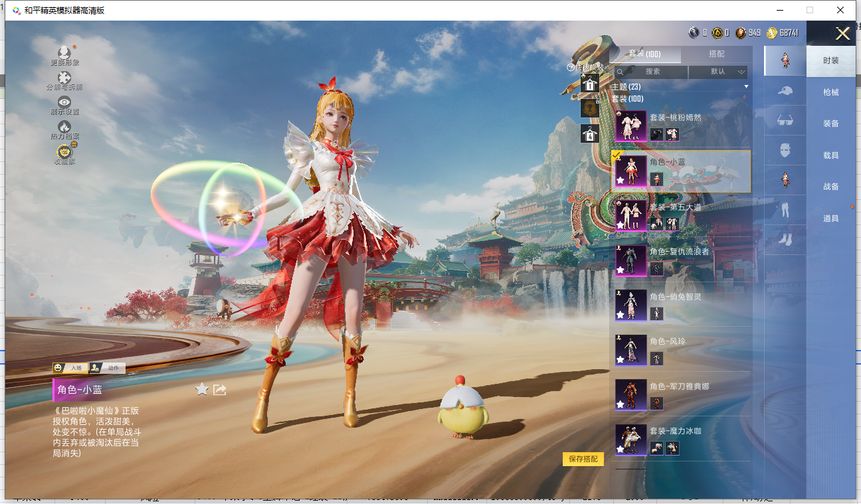
Task: Select the 套装-桃粉嫣然 outfit thumbnail
Action: (x=630, y=126)
